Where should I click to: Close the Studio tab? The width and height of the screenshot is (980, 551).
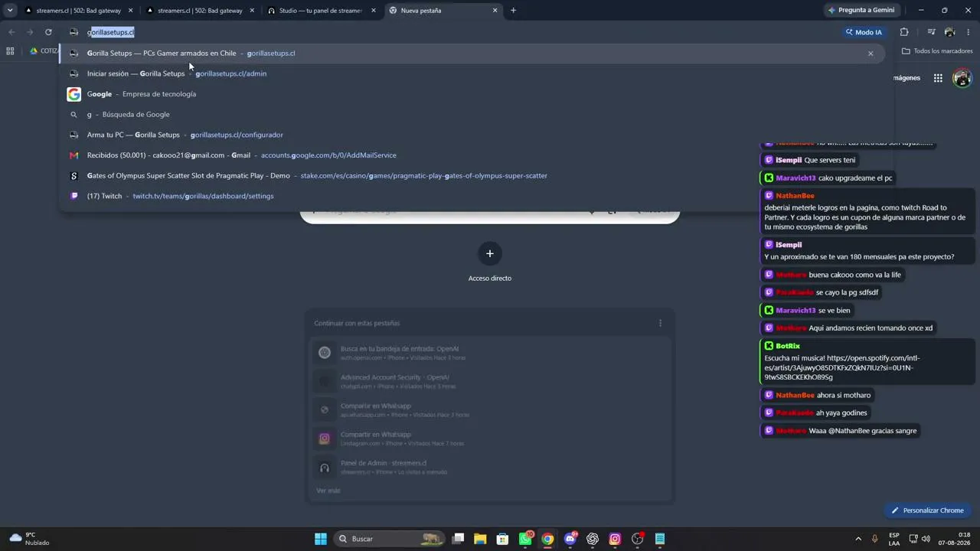coord(374,11)
